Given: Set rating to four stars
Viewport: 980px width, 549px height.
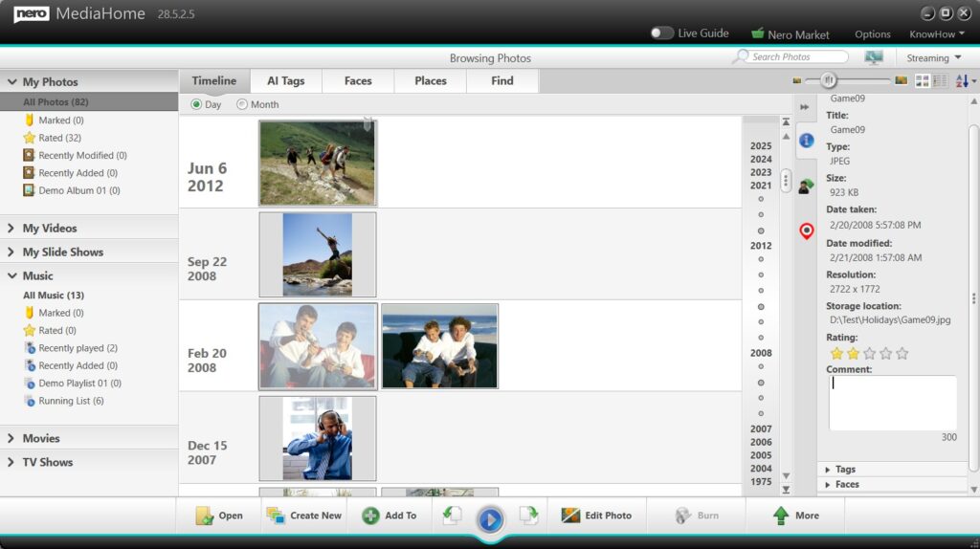Looking at the screenshot, I should pyautogui.click(x=885, y=354).
